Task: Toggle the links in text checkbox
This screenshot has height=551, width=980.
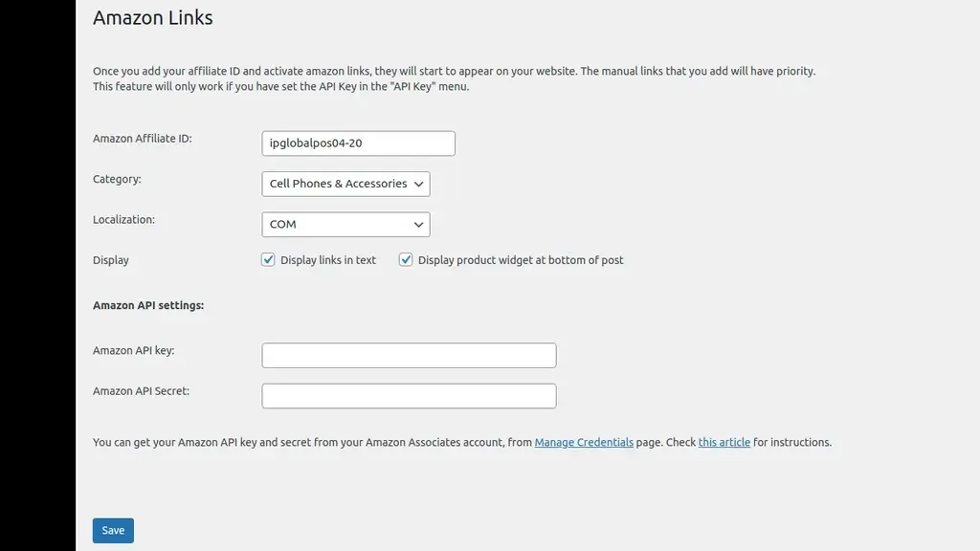Action: point(268,259)
